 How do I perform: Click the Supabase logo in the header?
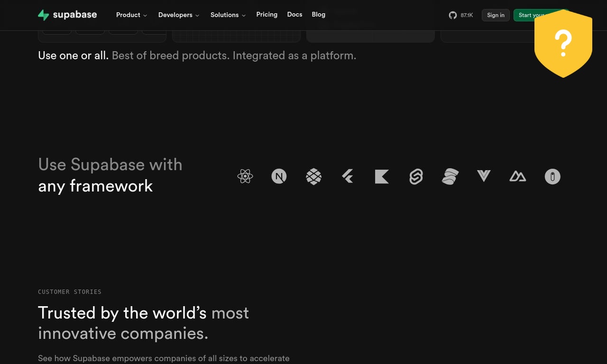pos(67,15)
